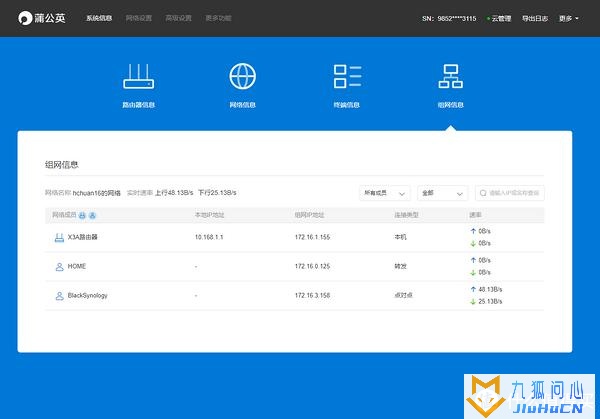Click network IP 172.16.0.125
Viewport: 600px width, 419px height.
[312, 266]
